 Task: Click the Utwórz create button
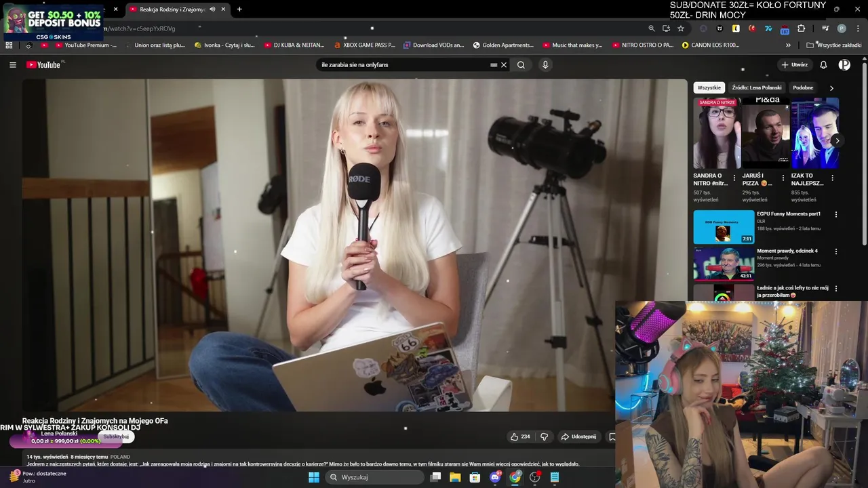[x=795, y=65]
